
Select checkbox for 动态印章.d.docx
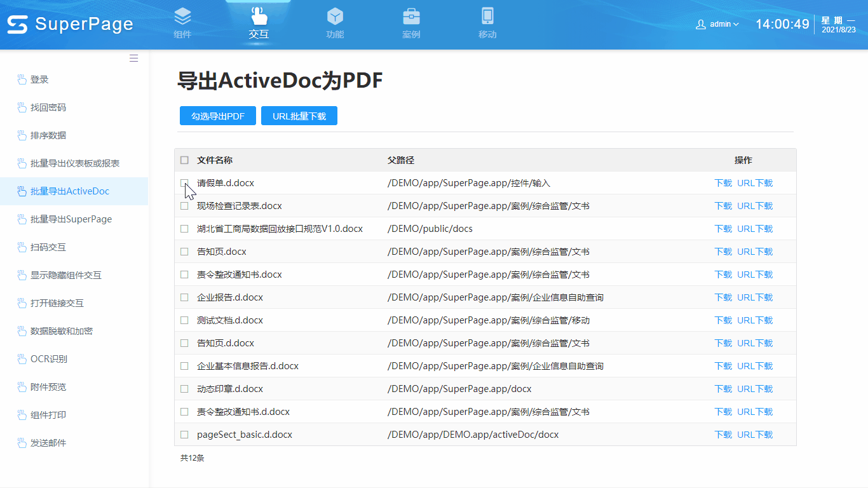click(x=184, y=389)
